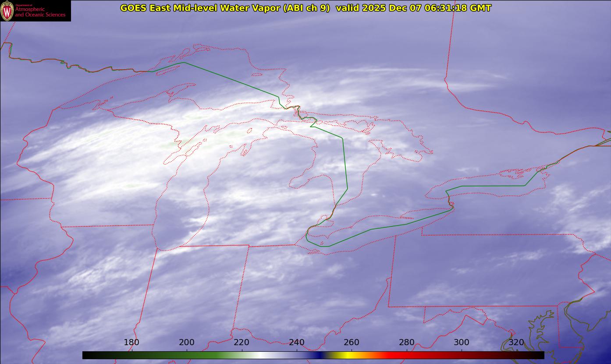Select the "220" color scale label
Image resolution: width=611 pixels, height=364 pixels.
click(x=242, y=342)
